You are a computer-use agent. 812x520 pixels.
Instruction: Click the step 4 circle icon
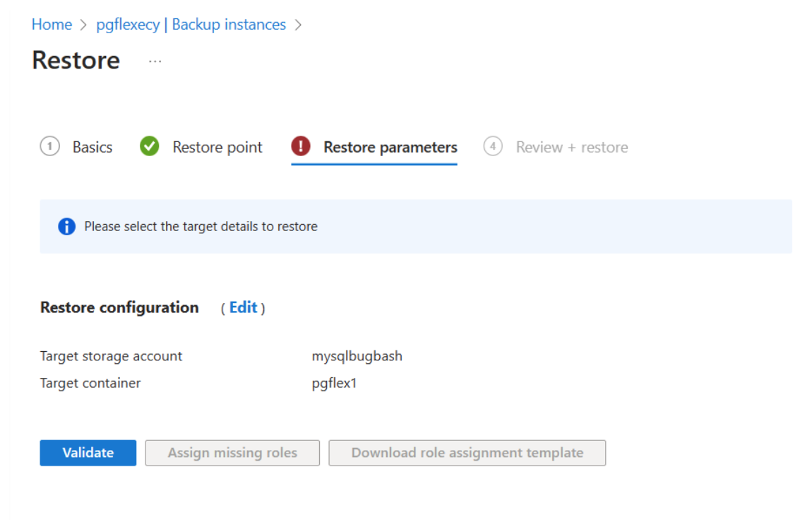pos(492,146)
